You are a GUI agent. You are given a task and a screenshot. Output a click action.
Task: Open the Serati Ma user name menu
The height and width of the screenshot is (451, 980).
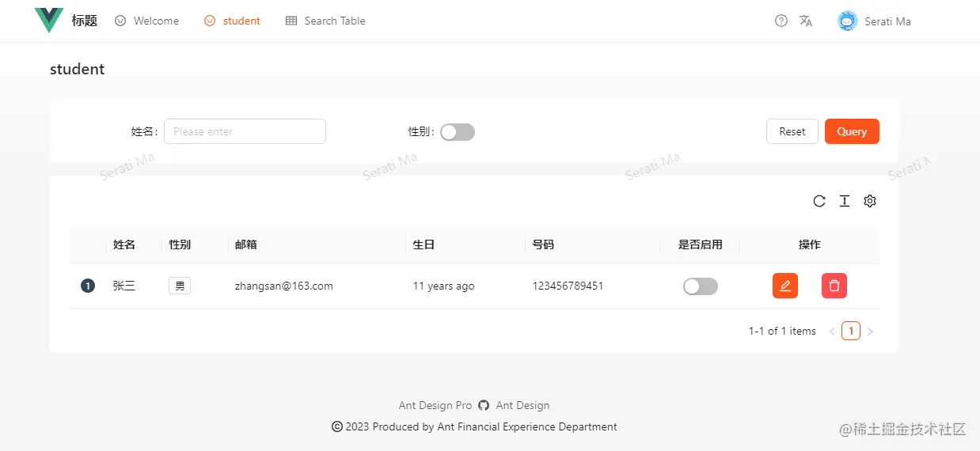click(887, 21)
